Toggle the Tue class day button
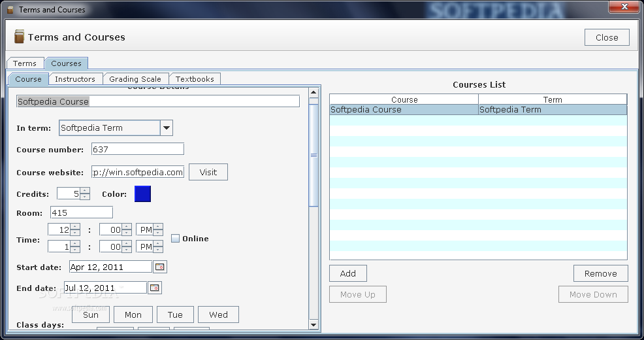644x340 pixels. coord(175,314)
